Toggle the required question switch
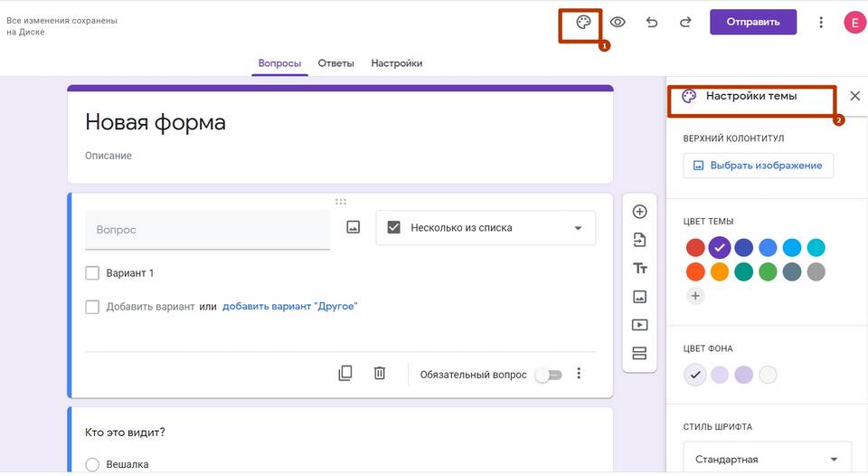The height and width of the screenshot is (476, 868). pyautogui.click(x=548, y=375)
